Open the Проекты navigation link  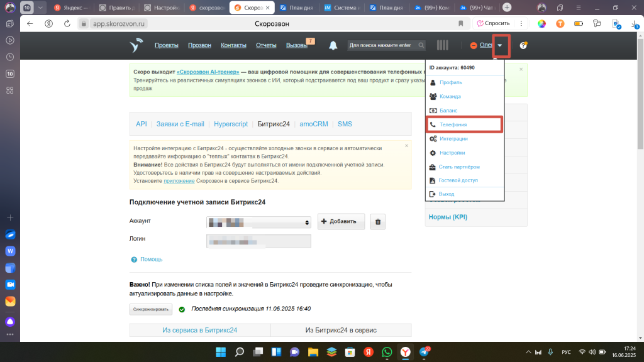(166, 45)
